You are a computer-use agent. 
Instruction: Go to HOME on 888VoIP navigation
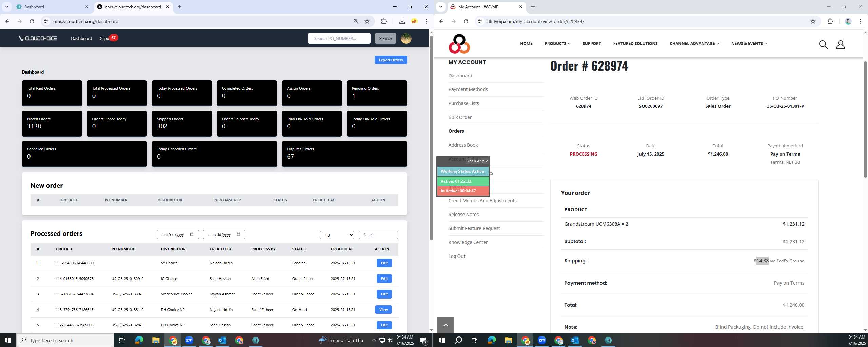pyautogui.click(x=526, y=43)
